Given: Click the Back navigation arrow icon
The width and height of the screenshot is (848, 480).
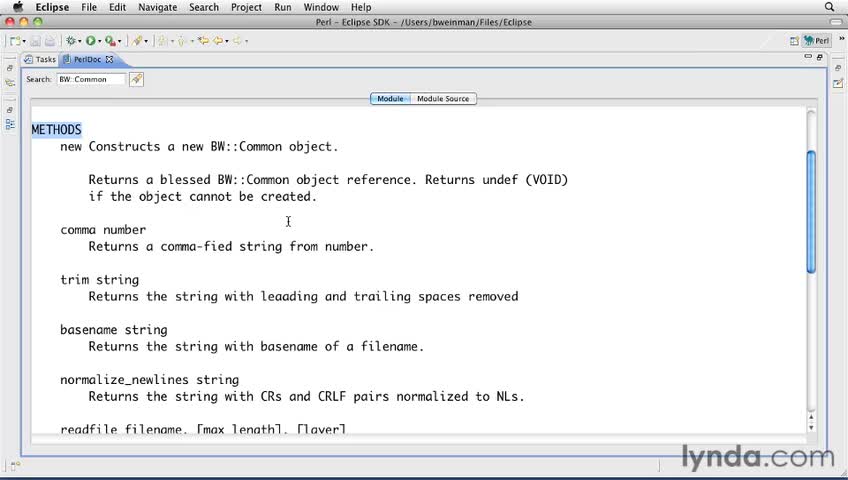Looking at the screenshot, I should tap(218, 41).
